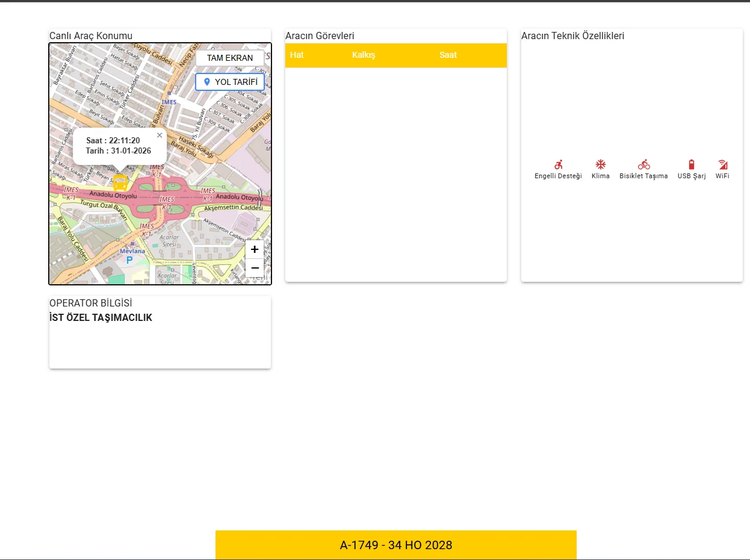Click the Aracın Teknik Özellikleri heading
The height and width of the screenshot is (560, 750).
[572, 36]
